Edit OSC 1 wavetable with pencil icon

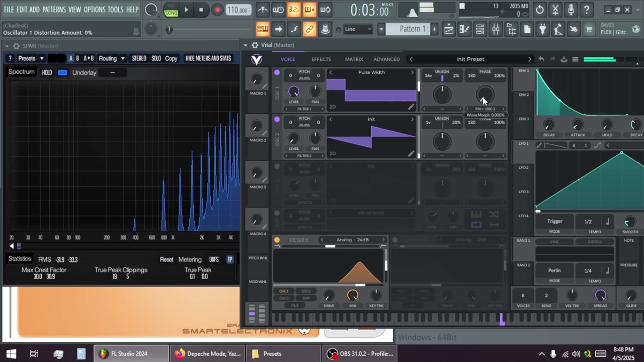pos(411,107)
